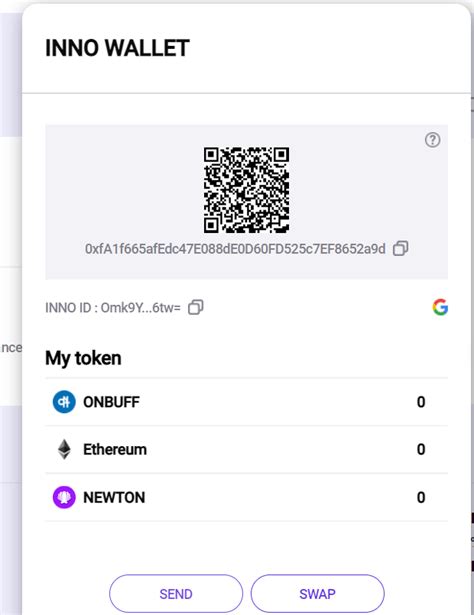Click the NEWTON balance value
Viewport: 474px width, 615px height.
[421, 497]
